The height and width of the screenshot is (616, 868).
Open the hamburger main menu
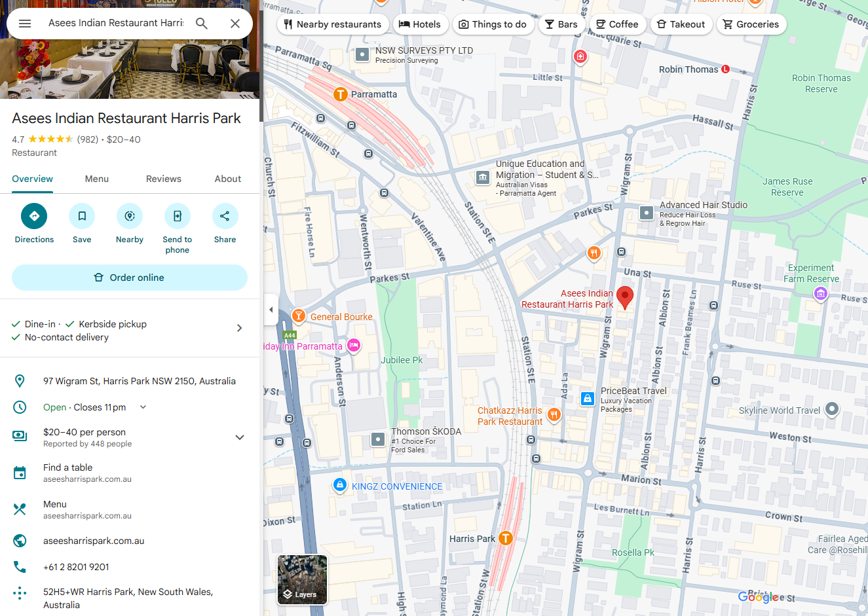(25, 24)
